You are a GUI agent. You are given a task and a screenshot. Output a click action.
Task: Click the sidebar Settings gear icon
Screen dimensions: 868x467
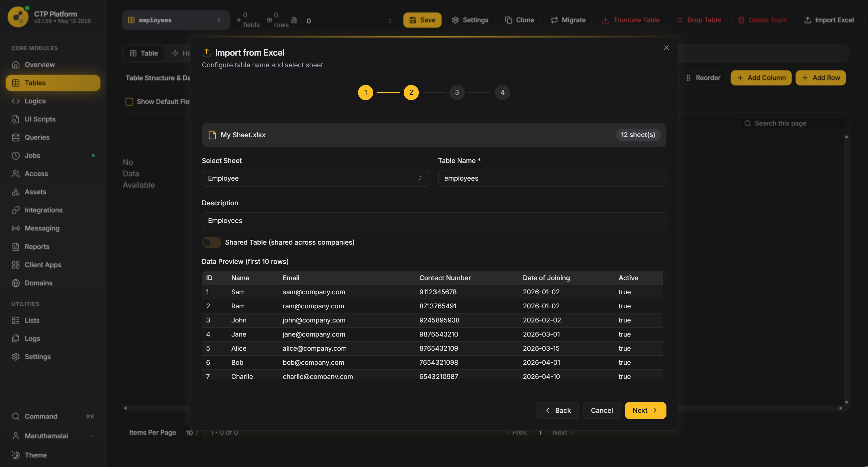(15, 356)
